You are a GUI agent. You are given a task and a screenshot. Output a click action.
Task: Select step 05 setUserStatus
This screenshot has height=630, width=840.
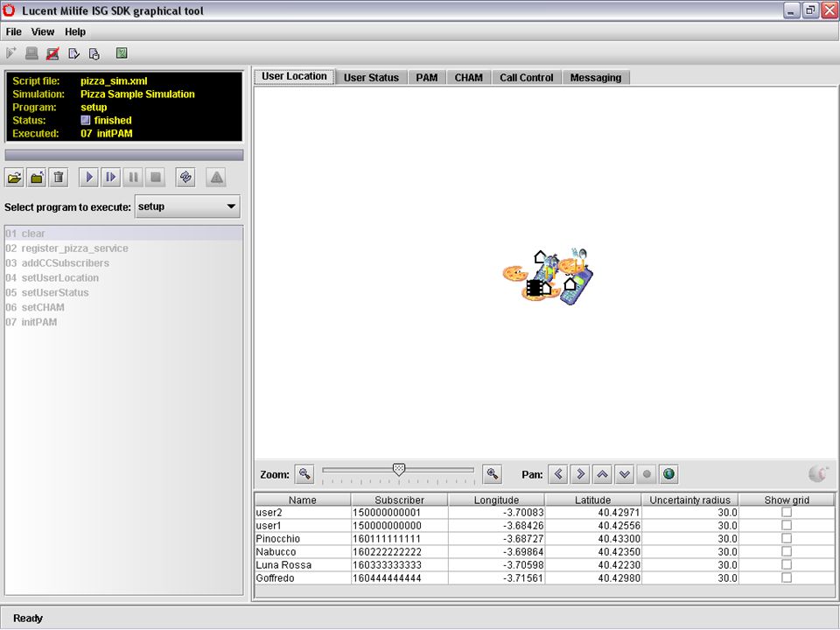[x=123, y=292]
